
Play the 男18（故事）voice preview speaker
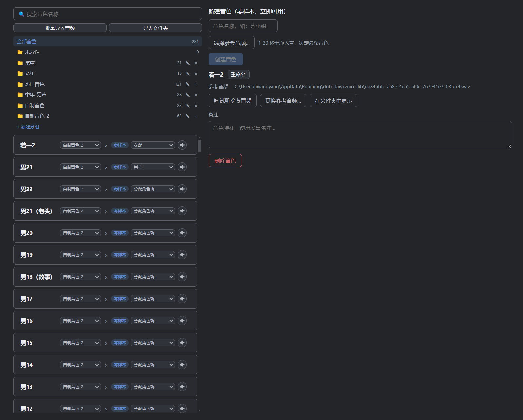(x=182, y=277)
